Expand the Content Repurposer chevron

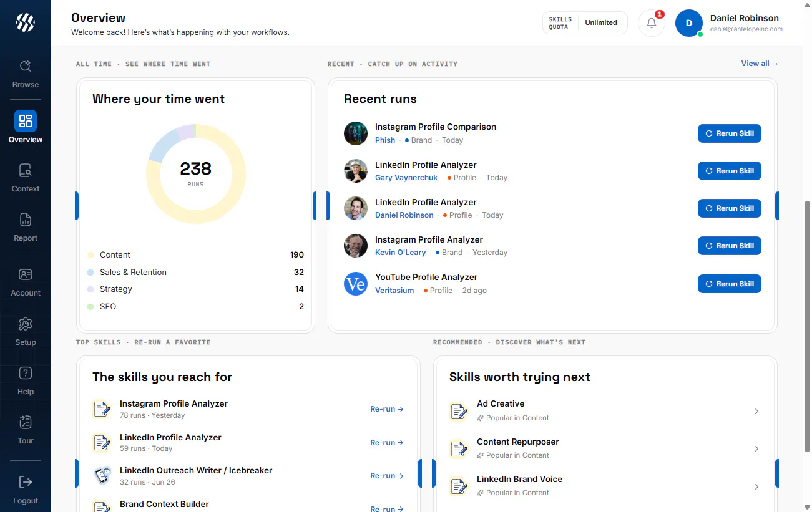tap(756, 448)
